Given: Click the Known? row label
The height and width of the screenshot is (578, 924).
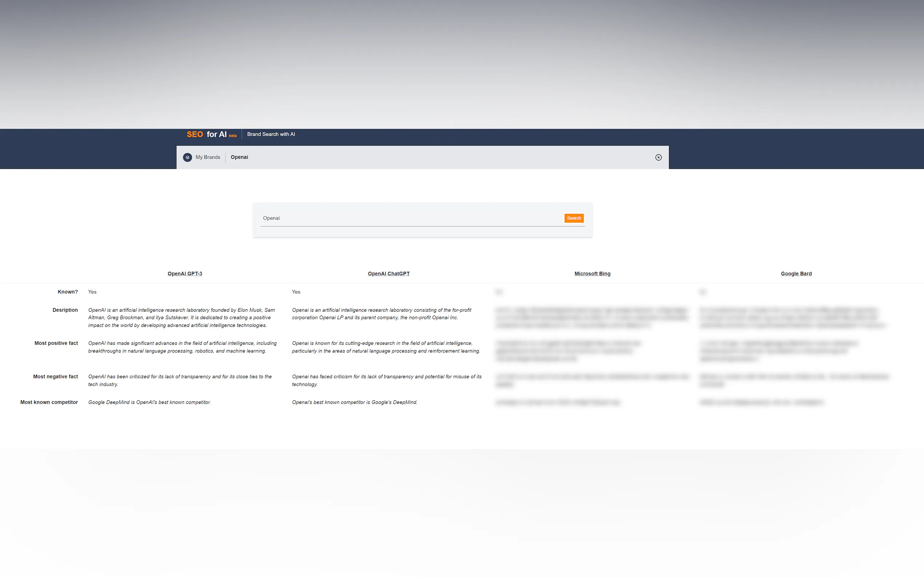Looking at the screenshot, I should 68,292.
